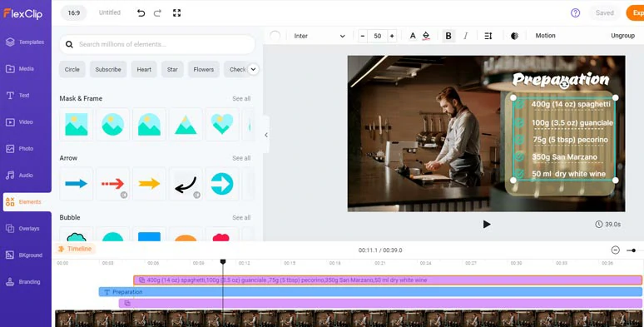Add the red dashed arrow
The height and width of the screenshot is (327, 644).
point(113,184)
